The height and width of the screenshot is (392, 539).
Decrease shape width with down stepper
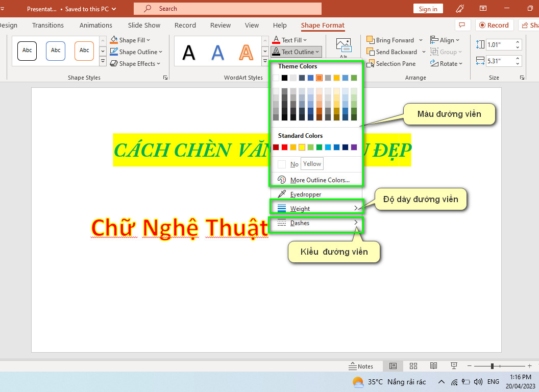tap(518, 64)
